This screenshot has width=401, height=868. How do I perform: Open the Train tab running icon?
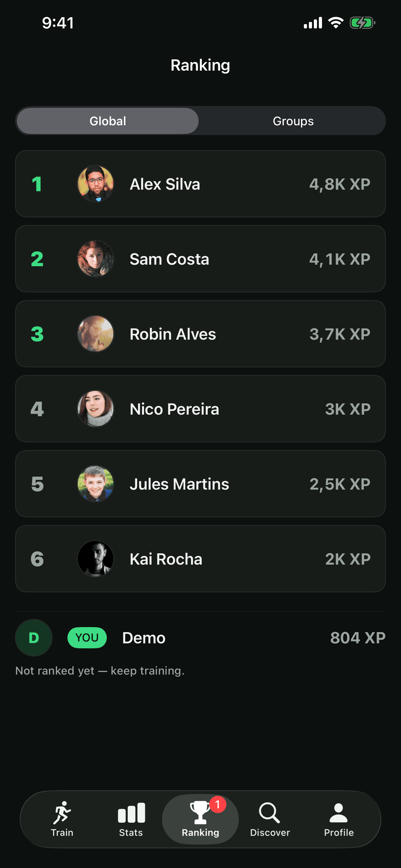click(62, 812)
